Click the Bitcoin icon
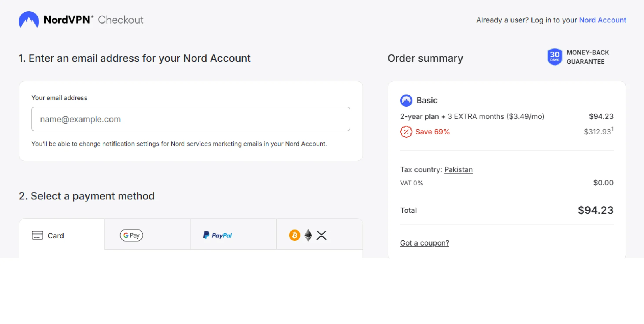This screenshot has width=644, height=324. 295,235
